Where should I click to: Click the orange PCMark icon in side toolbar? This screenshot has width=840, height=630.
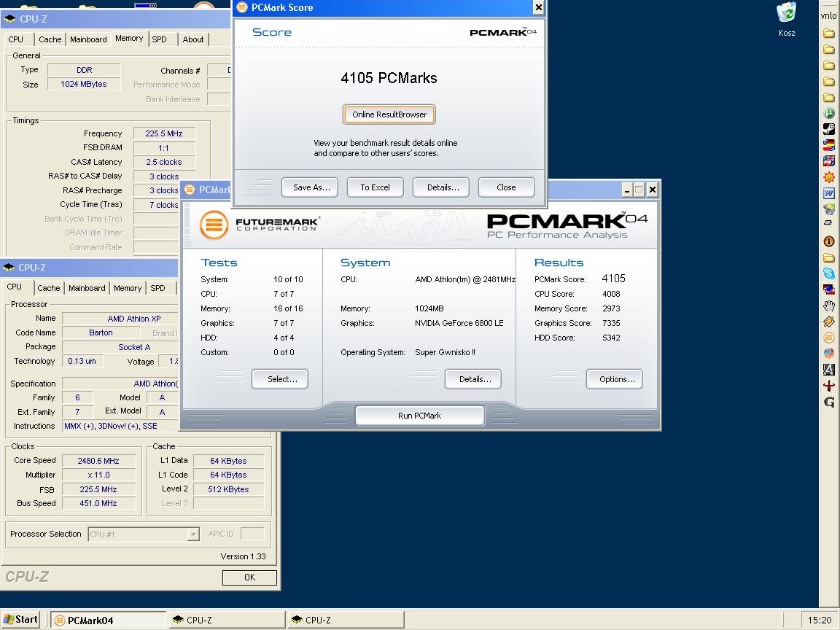(829, 338)
